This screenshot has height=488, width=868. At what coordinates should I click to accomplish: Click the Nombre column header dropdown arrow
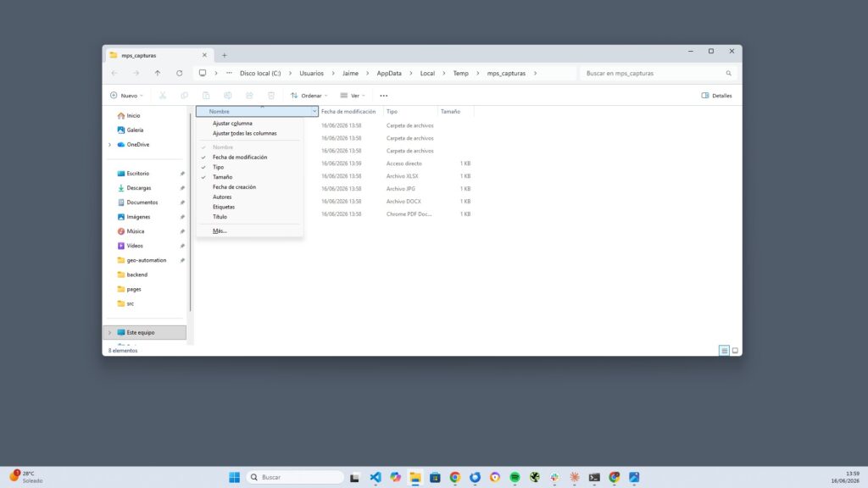click(314, 111)
